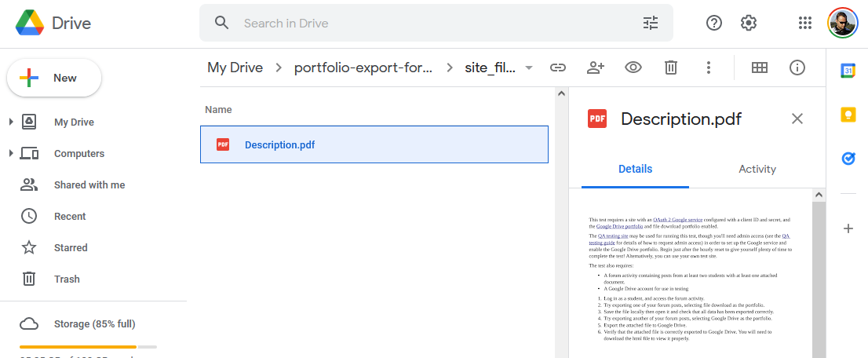
Task: Open Recent files
Action: coord(70,216)
